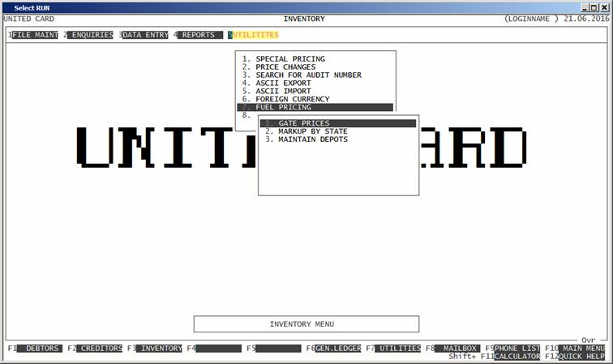Choose Markup by State
613x364 pixels.
[312, 131]
